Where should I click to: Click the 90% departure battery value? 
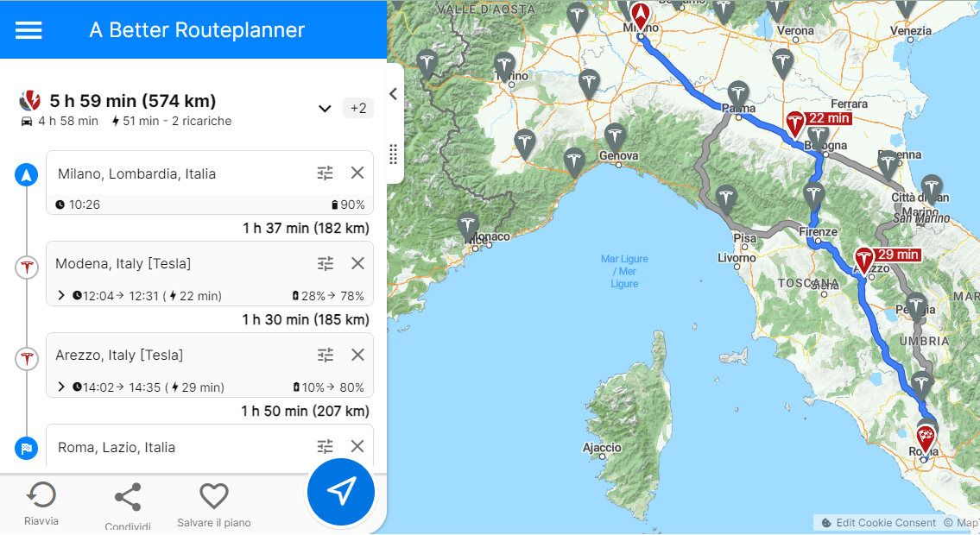349,205
